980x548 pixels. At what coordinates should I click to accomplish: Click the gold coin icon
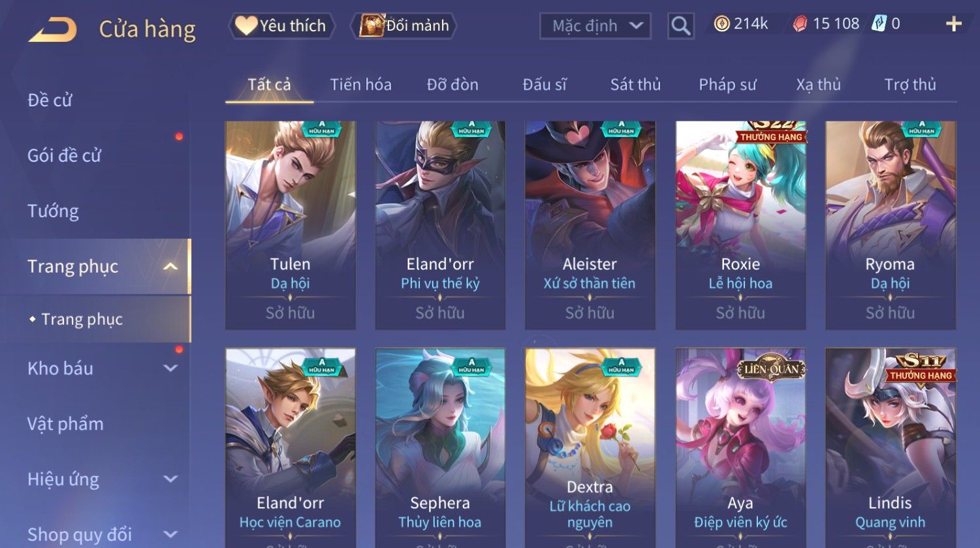coord(721,24)
